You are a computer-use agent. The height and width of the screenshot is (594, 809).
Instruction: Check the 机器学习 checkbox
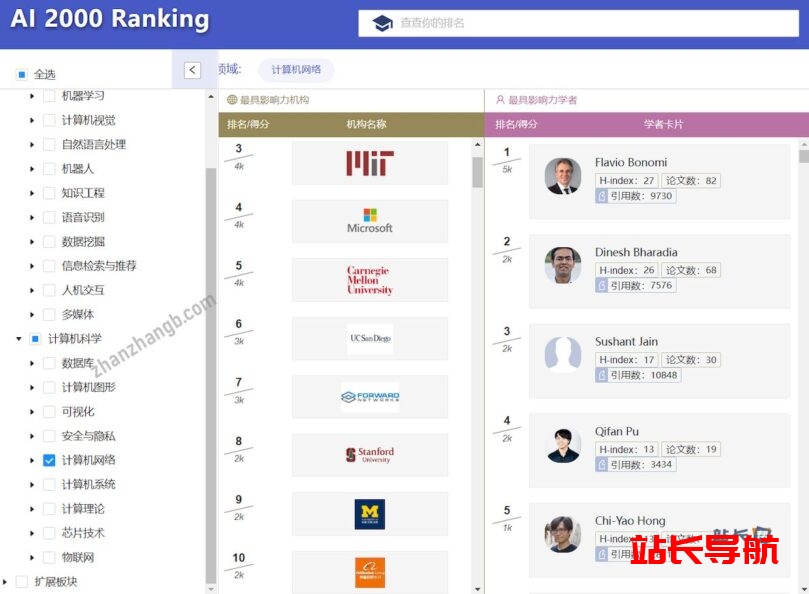(x=49, y=96)
